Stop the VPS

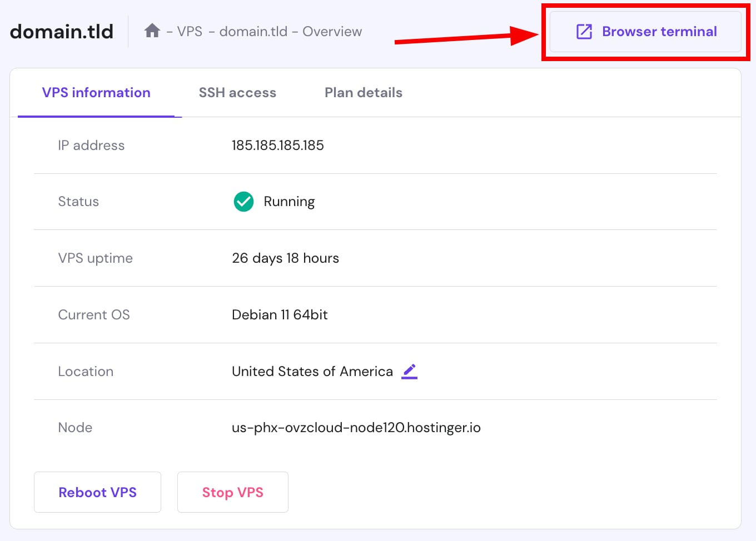tap(232, 492)
